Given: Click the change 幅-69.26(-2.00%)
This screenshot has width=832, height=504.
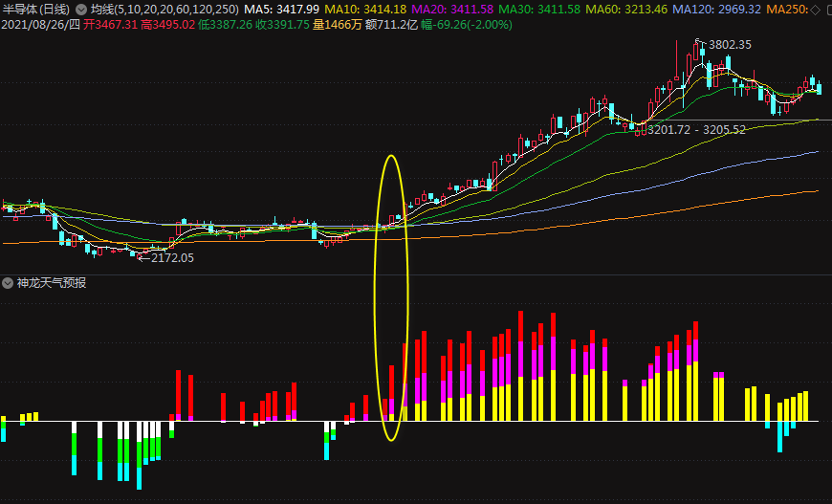Looking at the screenshot, I should [467, 25].
